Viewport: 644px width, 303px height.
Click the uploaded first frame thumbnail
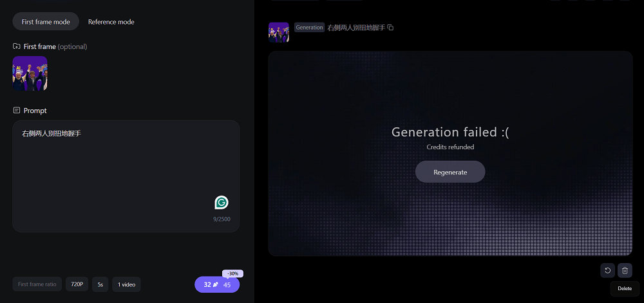[x=30, y=73]
